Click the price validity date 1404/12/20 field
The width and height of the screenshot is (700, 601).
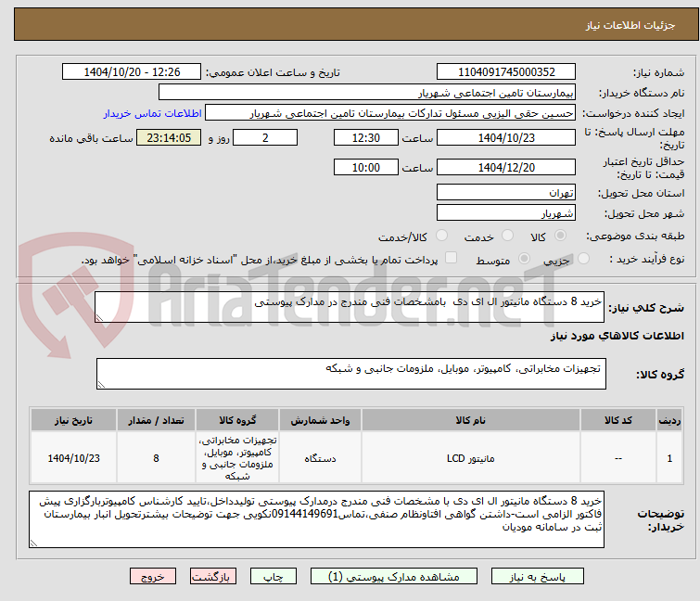(x=506, y=168)
